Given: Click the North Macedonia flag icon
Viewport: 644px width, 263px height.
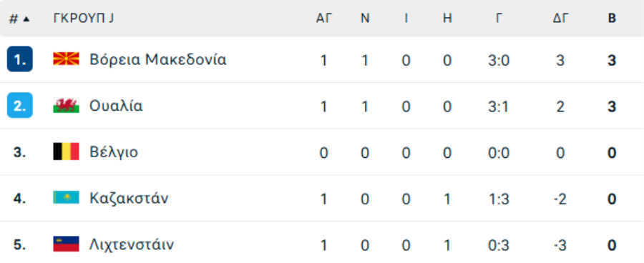Looking at the screenshot, I should pos(66,59).
